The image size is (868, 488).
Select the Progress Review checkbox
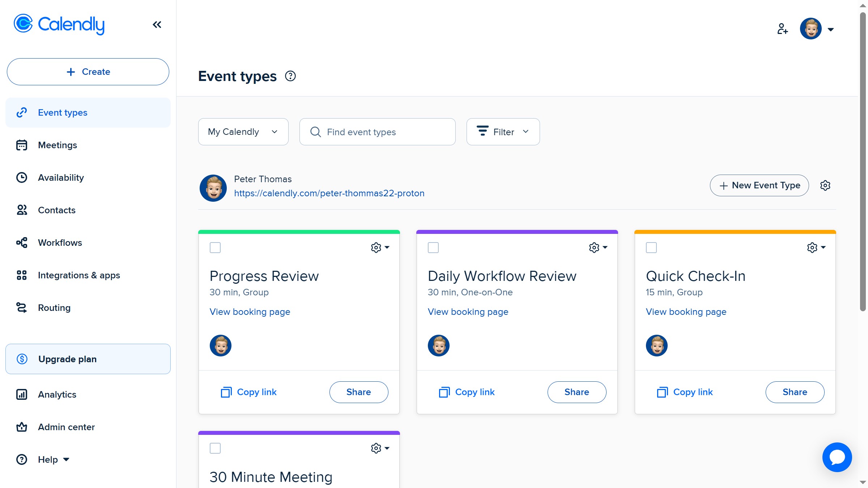coord(215,248)
